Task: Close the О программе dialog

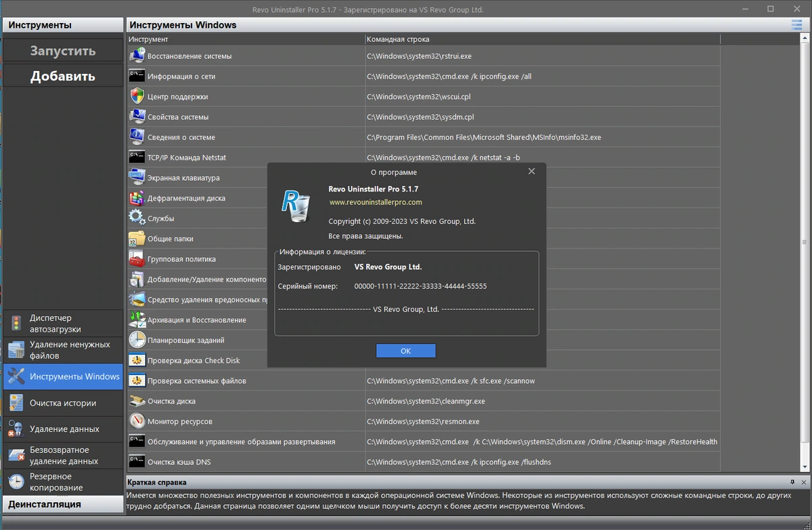Action: click(x=532, y=171)
